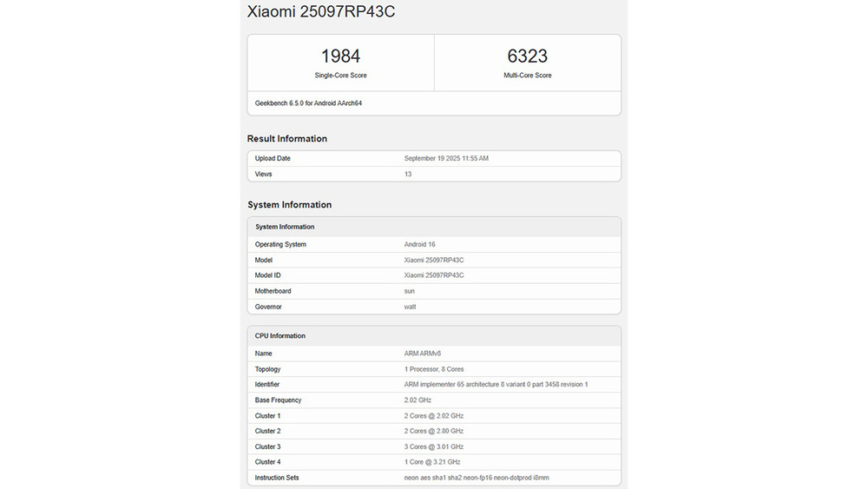Select the neon aes sha1 instruction sets value
The width and height of the screenshot is (868, 489).
point(477,478)
